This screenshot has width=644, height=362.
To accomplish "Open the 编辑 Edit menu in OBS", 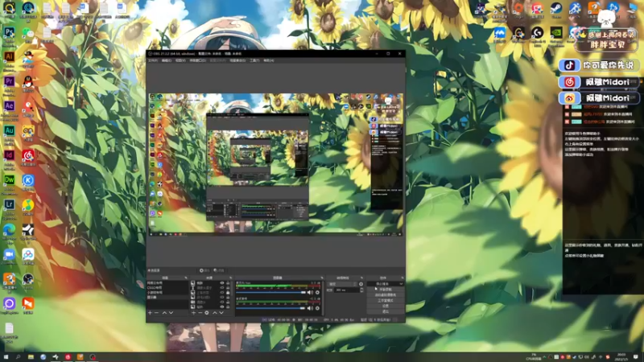I will tap(166, 60).
